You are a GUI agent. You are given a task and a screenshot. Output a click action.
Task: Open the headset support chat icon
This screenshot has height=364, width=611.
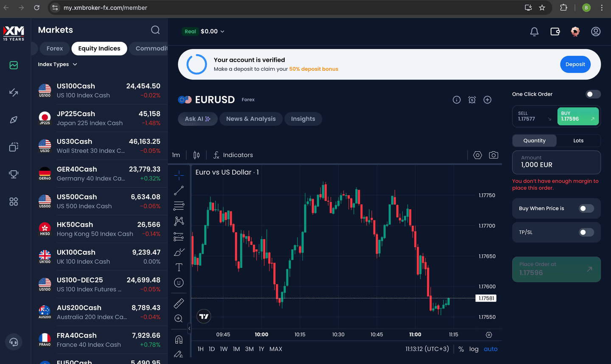[x=14, y=342]
